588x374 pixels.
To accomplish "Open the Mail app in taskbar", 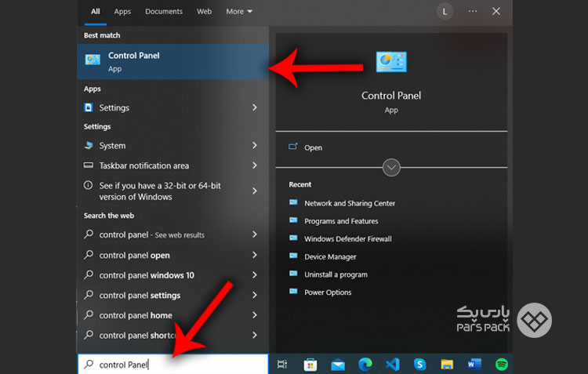I will [x=338, y=365].
